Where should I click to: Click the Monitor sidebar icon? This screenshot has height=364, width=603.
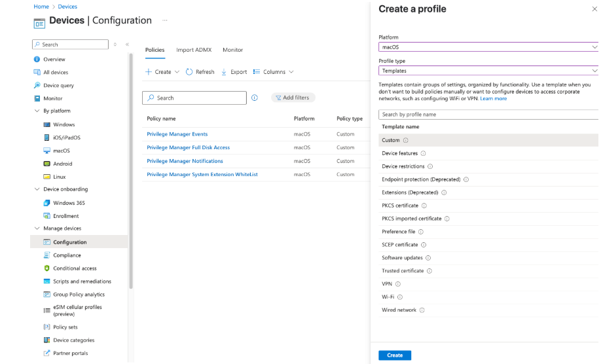click(37, 98)
